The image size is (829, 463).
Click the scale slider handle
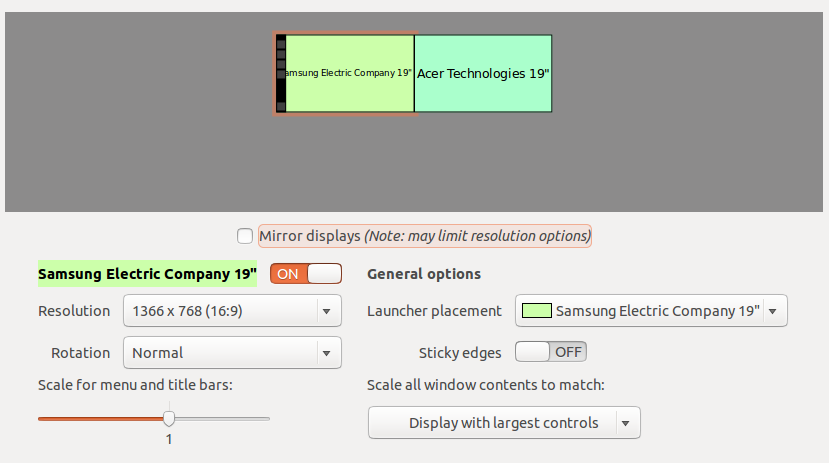click(169, 418)
